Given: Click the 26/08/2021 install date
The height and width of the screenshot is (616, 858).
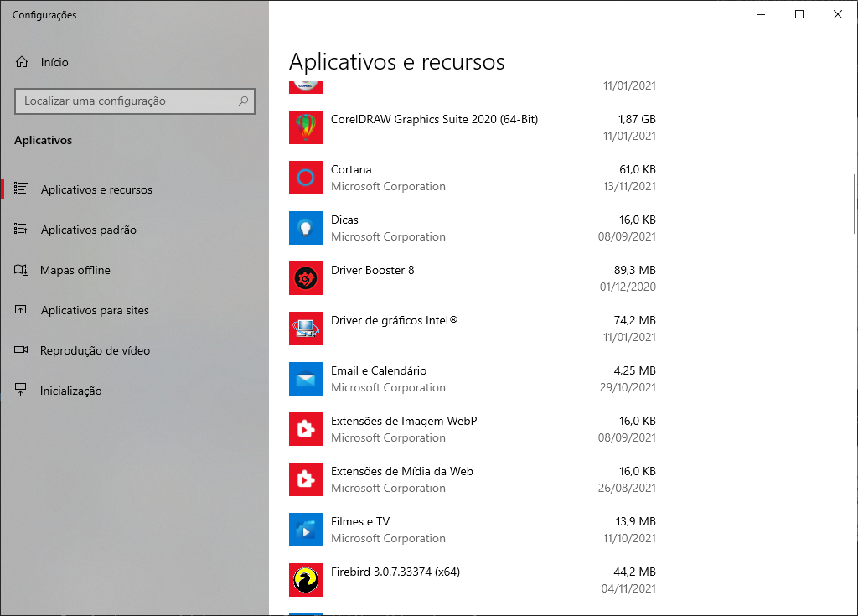Looking at the screenshot, I should tap(627, 488).
